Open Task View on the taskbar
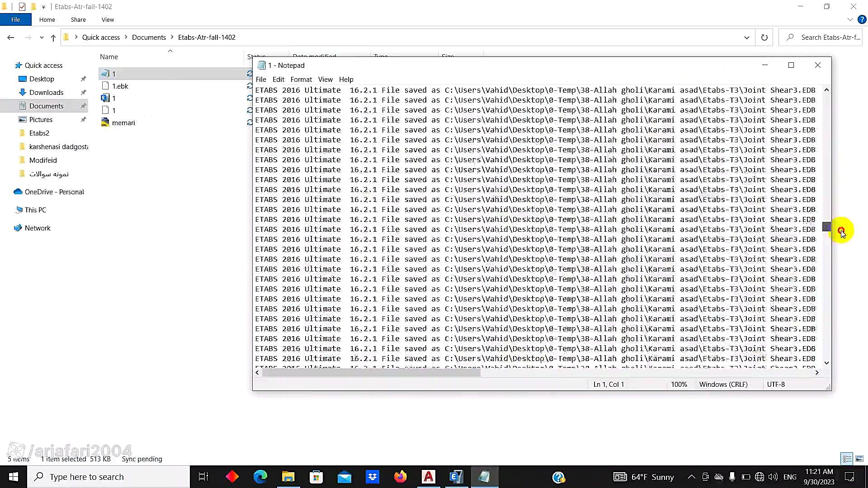 [x=203, y=477]
